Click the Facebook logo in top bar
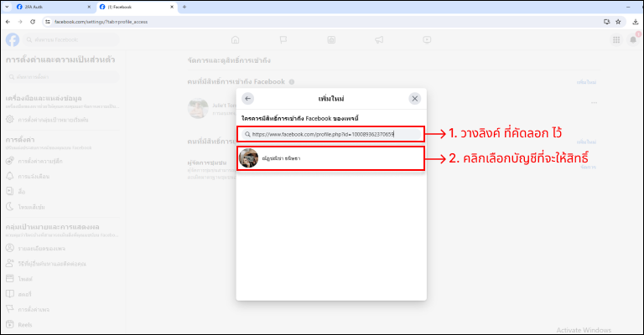 [13, 39]
